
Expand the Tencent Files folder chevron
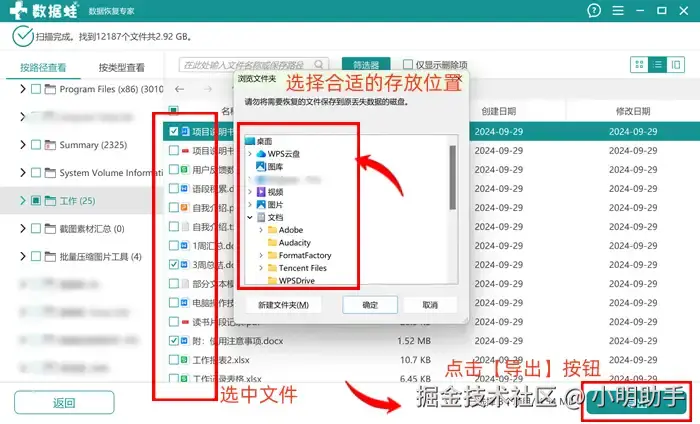[x=261, y=268]
